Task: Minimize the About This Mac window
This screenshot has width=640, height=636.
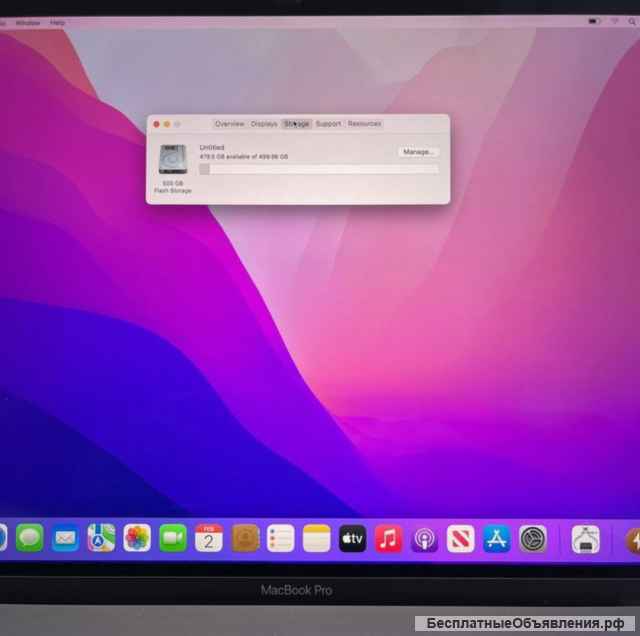Action: (x=167, y=124)
